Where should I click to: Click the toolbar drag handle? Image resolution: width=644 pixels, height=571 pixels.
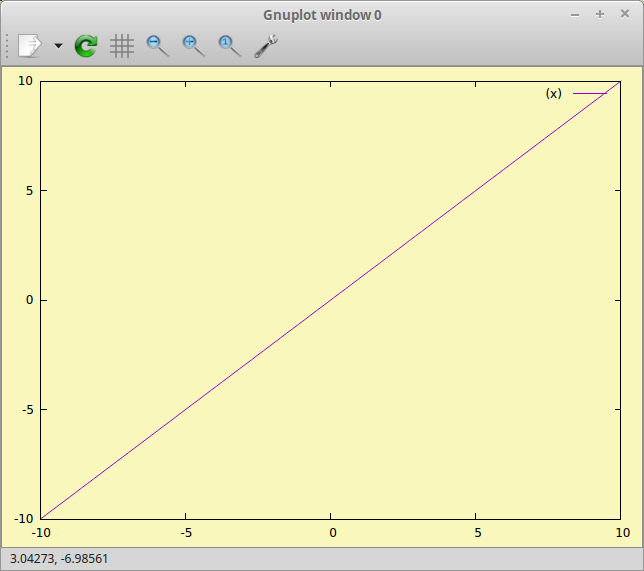point(8,45)
